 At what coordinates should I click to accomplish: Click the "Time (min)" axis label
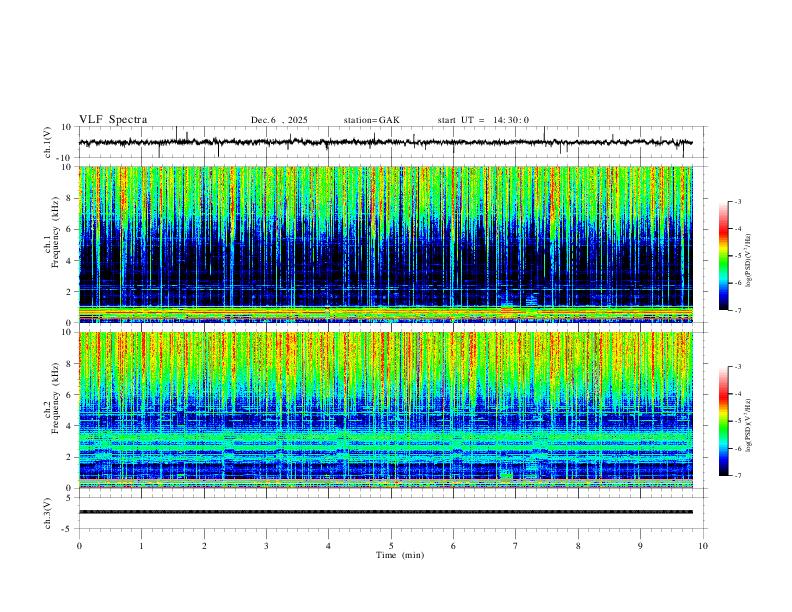pyautogui.click(x=400, y=555)
